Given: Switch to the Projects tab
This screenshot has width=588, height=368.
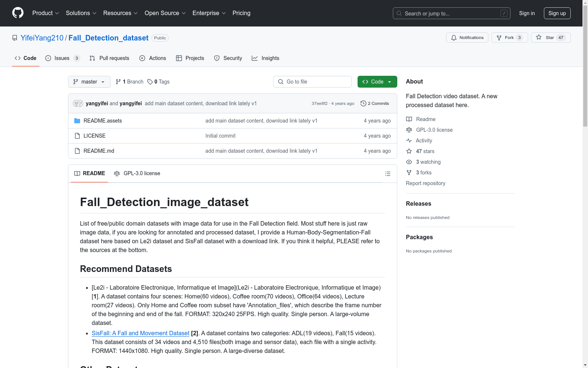Looking at the screenshot, I should pos(190,58).
